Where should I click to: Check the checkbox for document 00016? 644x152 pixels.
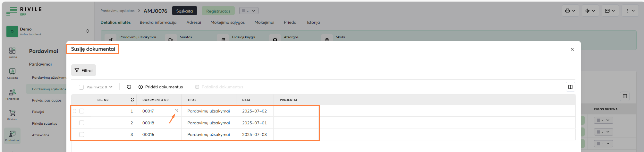coord(81,135)
